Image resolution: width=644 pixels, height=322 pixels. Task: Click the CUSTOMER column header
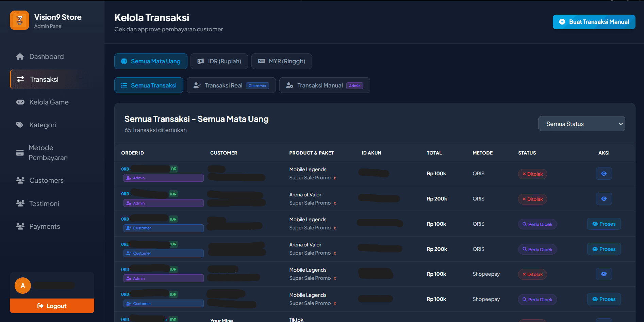coord(224,153)
